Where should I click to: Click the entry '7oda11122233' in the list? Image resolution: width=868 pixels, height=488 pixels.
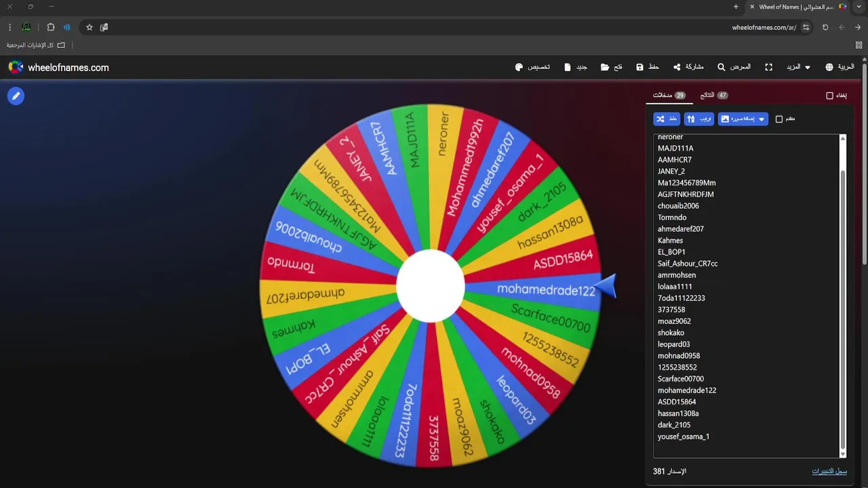point(682,298)
